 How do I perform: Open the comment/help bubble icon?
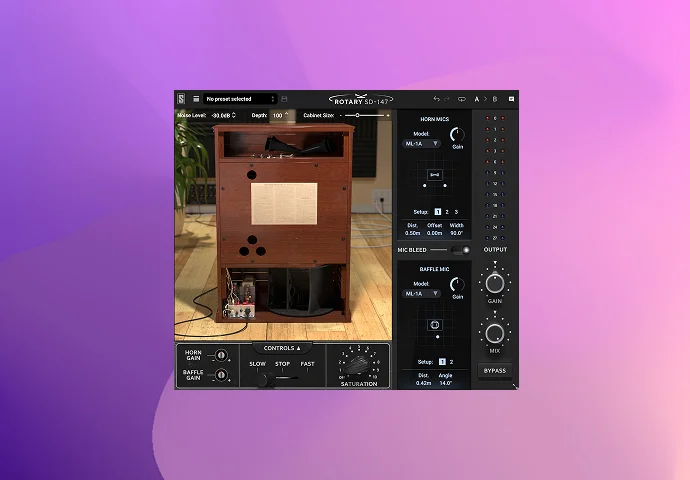[511, 99]
